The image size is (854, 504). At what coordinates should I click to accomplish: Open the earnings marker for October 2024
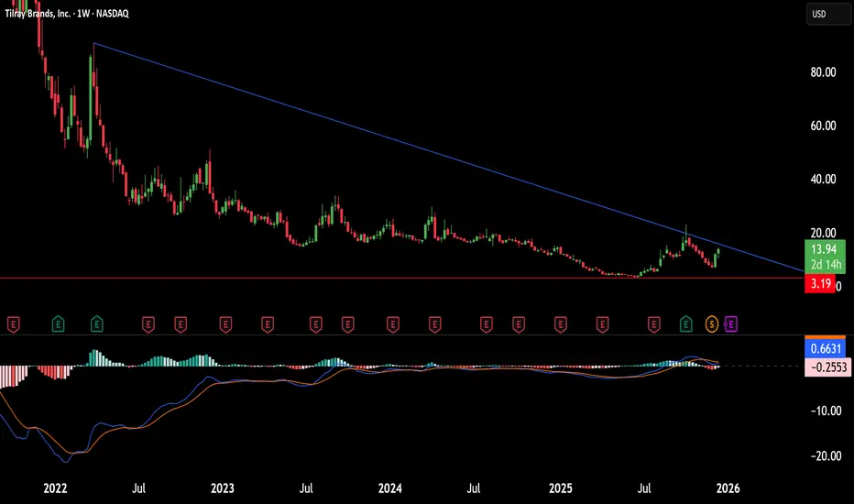pyautogui.click(x=518, y=324)
